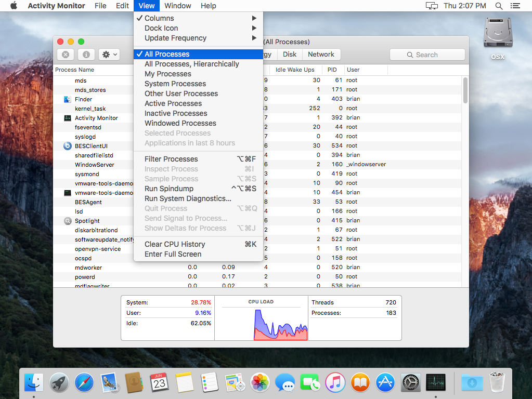The height and width of the screenshot is (399, 532).
Task: Click the Finder process icon in the list
Action: (68, 99)
